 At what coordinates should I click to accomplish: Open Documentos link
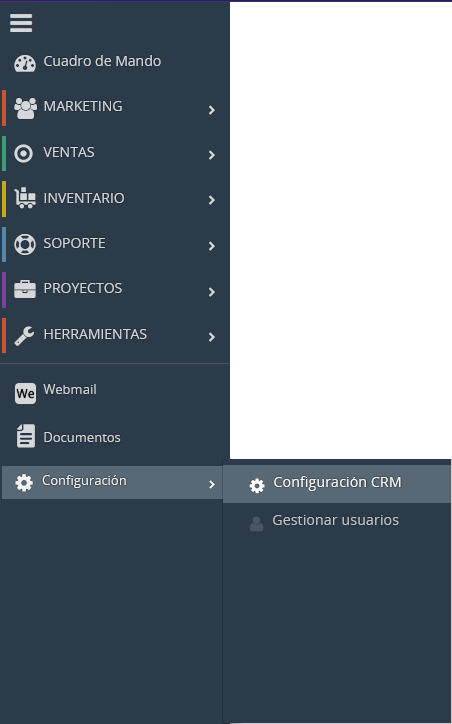click(82, 437)
